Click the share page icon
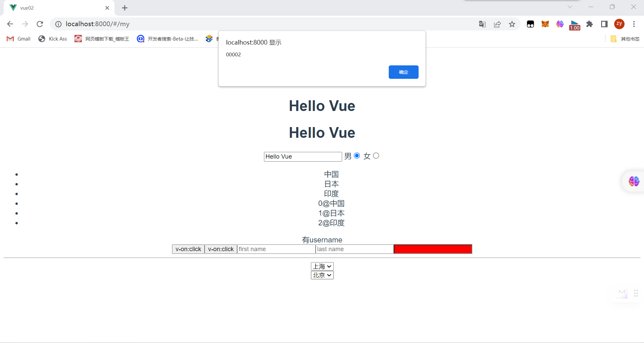Viewport: 644px width, 343px height. (497, 24)
